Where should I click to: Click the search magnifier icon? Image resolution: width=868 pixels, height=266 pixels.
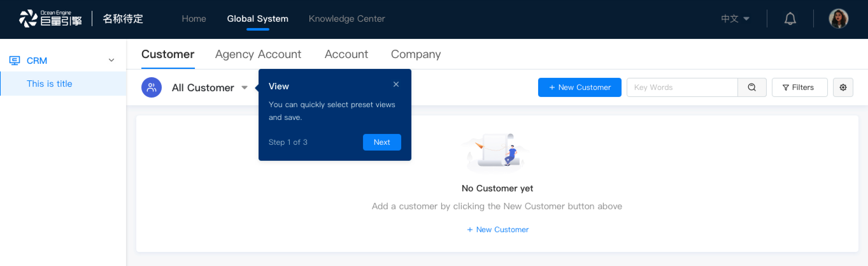tap(752, 87)
